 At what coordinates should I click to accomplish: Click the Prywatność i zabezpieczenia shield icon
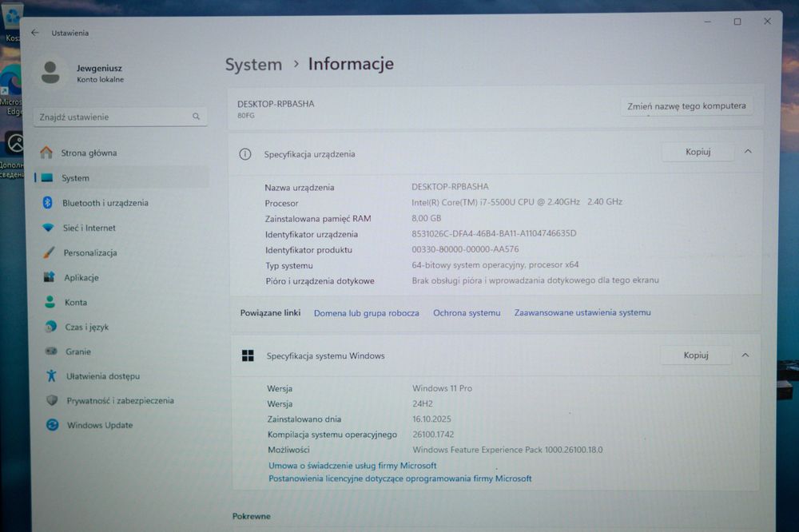(52, 400)
